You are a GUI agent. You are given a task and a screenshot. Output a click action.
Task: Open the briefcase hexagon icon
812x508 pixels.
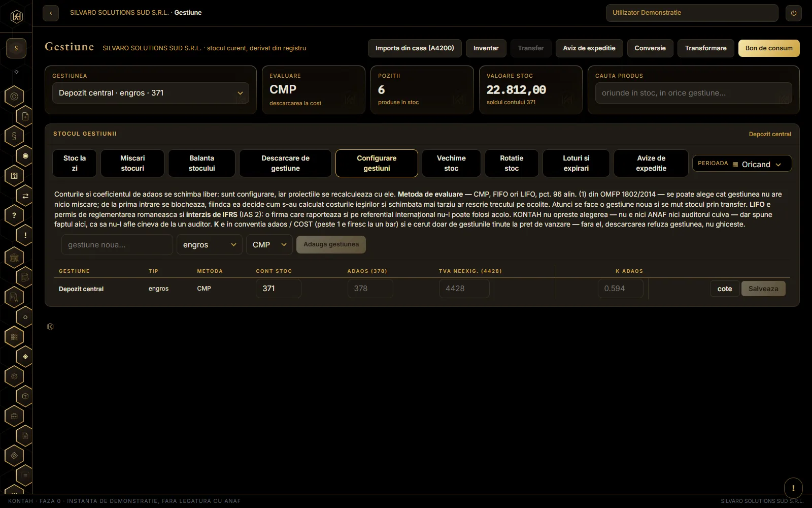pos(14,416)
